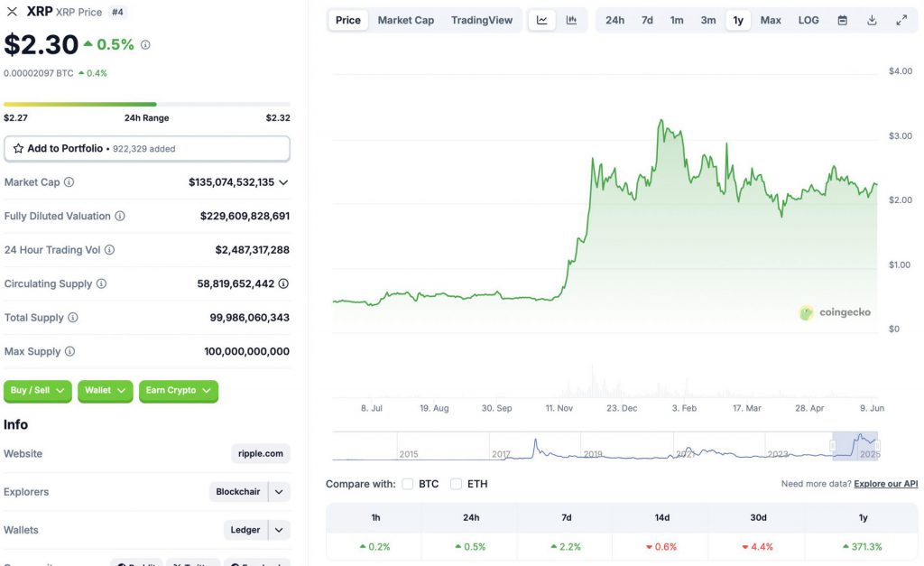Click the $229,609,828,691 valuation value
This screenshot has height=566, width=924.
(245, 217)
